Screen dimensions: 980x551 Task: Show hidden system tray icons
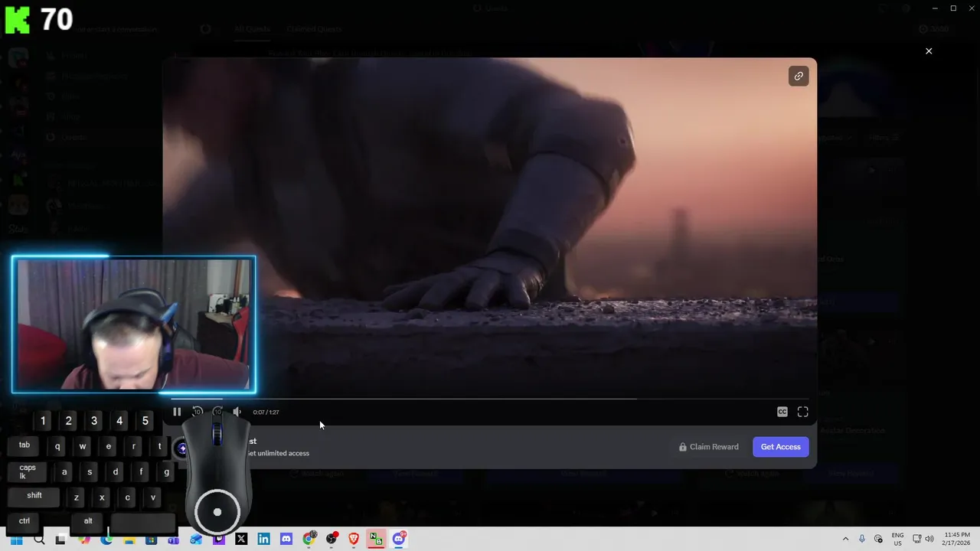coord(845,539)
